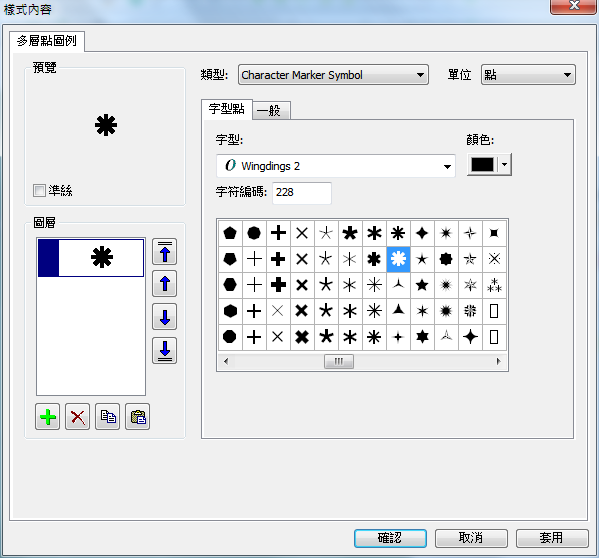Switch to the 一般 tab
The image size is (599, 558).
coord(272,111)
